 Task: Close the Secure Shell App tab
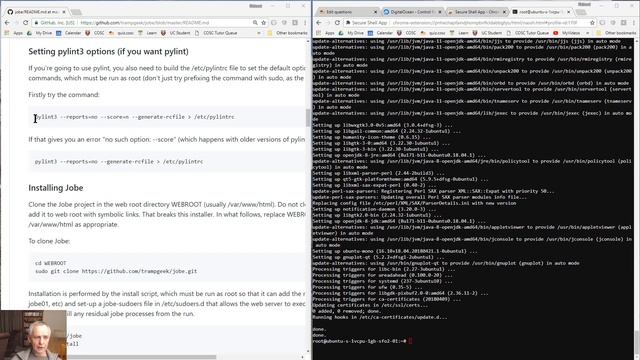(504, 12)
